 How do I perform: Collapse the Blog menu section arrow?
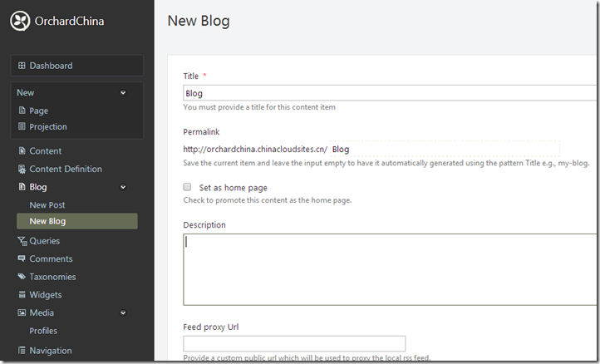(123, 188)
